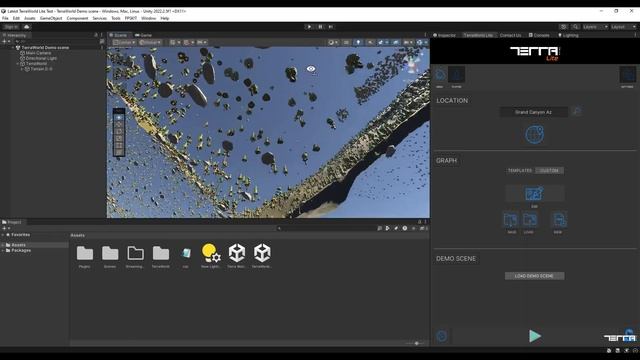The height and width of the screenshot is (360, 640).
Task: Click the location search icon
Action: pos(577,111)
